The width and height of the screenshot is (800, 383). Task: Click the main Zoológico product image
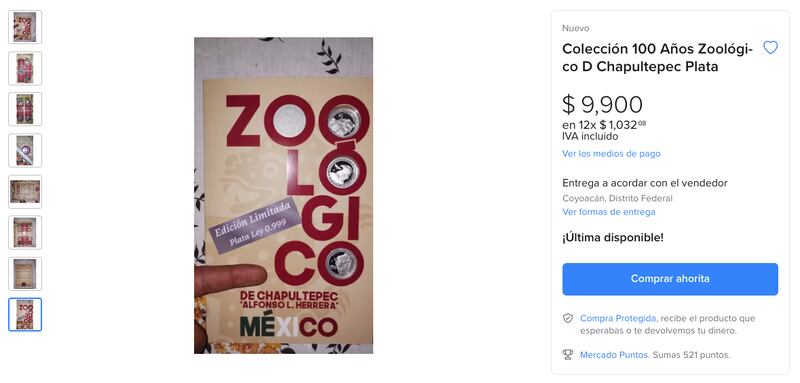click(283, 195)
